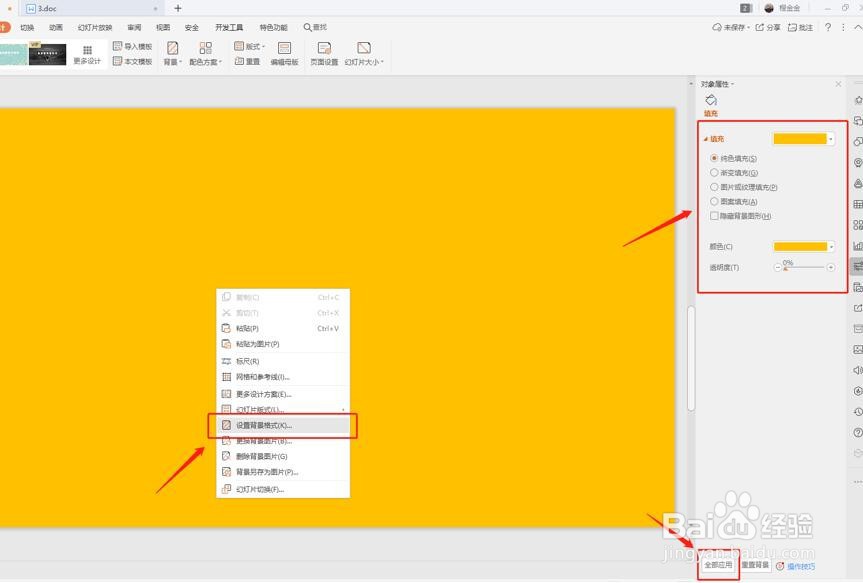This screenshot has width=863, height=583.
Task: Open the 未保存 save status dropdown
Action: pos(731,27)
